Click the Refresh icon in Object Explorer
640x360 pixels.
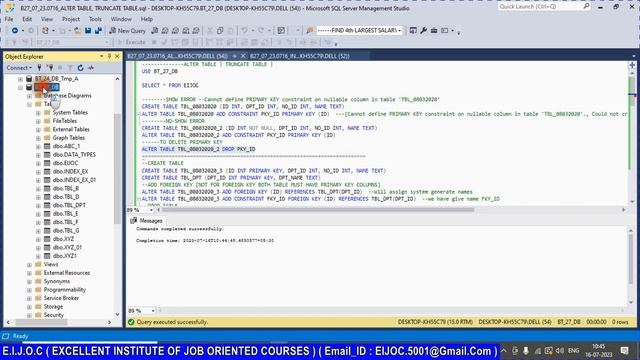click(x=80, y=68)
